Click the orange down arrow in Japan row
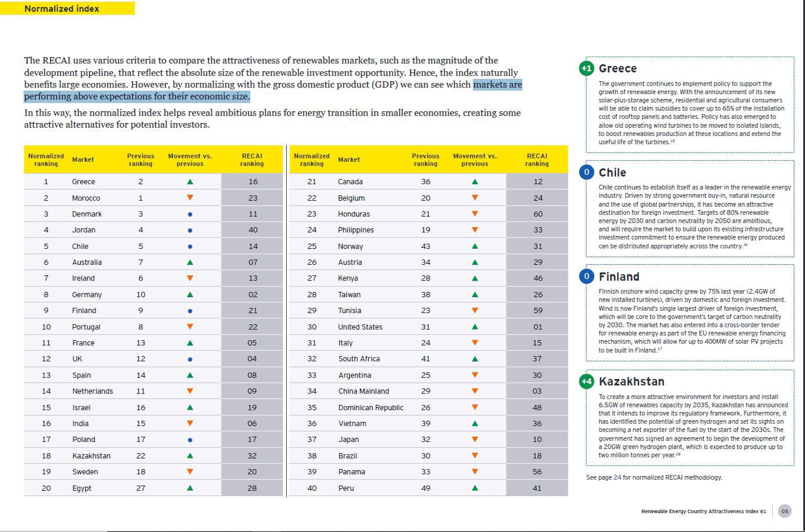Image resolution: width=805 pixels, height=532 pixels. [x=475, y=440]
